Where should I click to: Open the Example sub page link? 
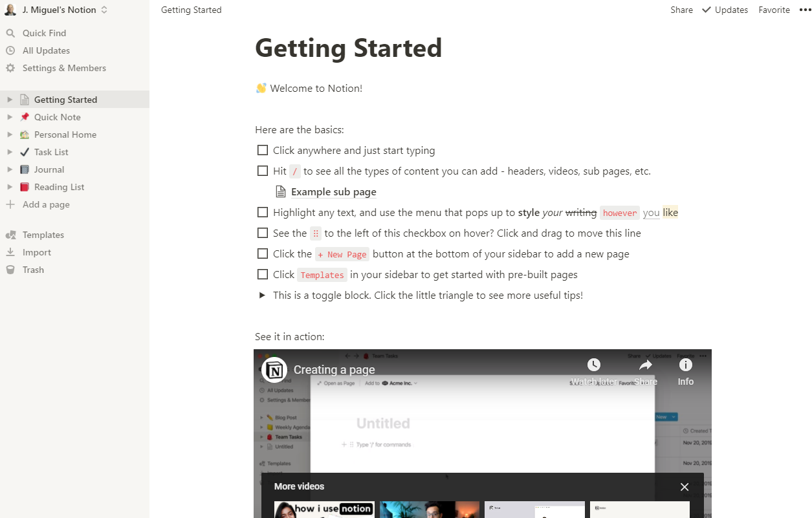coord(333,192)
